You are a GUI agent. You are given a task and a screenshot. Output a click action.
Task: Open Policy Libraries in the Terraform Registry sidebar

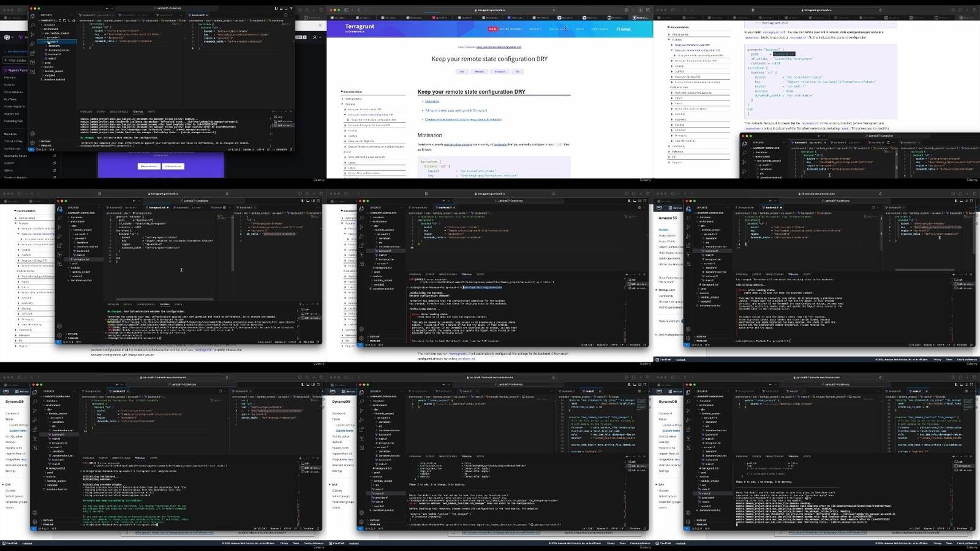pyautogui.click(x=13, y=92)
